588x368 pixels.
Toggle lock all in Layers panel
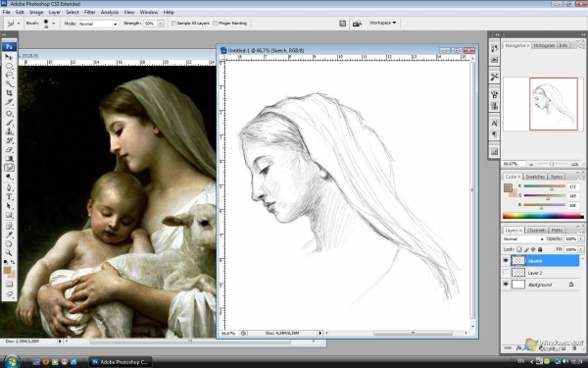540,249
